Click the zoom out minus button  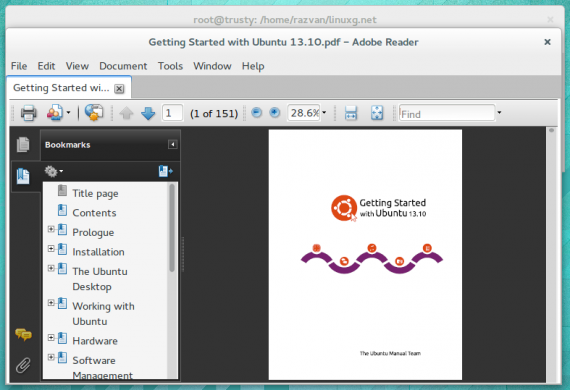pyautogui.click(x=257, y=113)
